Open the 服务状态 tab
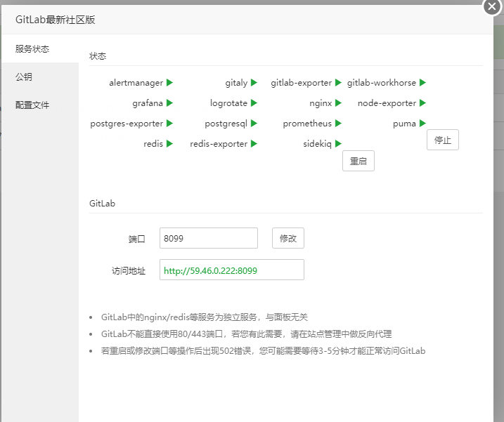 [x=40, y=49]
